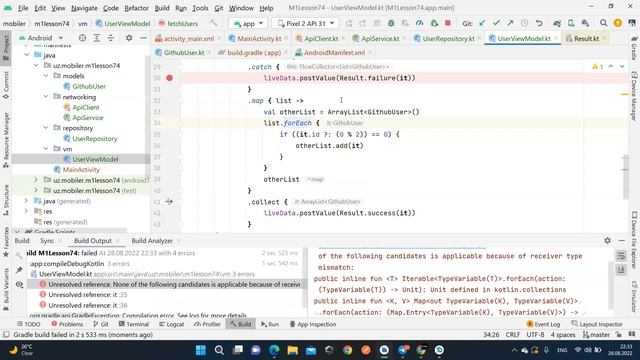
Task: Open the Tools menu
Action: click(x=200, y=8)
